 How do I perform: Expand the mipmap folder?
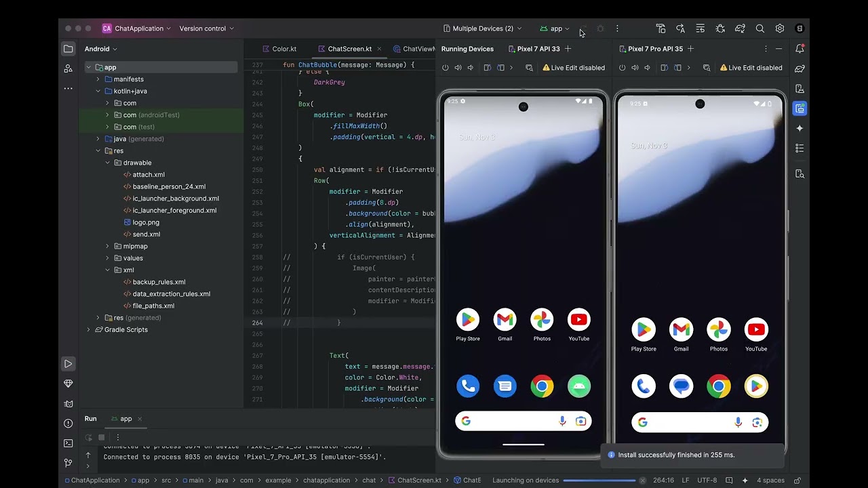(x=107, y=246)
